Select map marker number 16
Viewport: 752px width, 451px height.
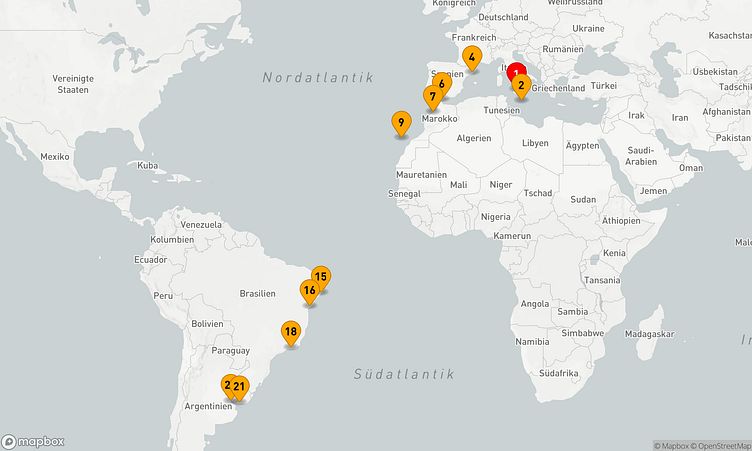click(x=310, y=290)
